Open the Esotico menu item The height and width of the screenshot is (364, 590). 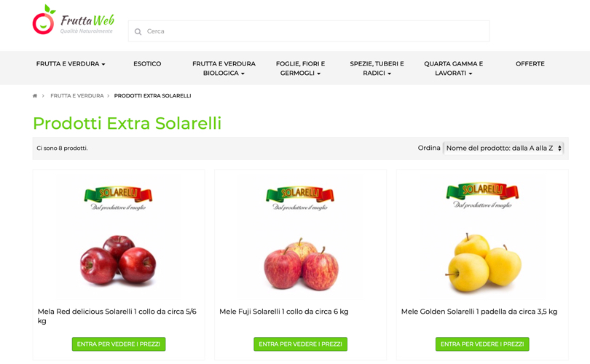point(147,64)
